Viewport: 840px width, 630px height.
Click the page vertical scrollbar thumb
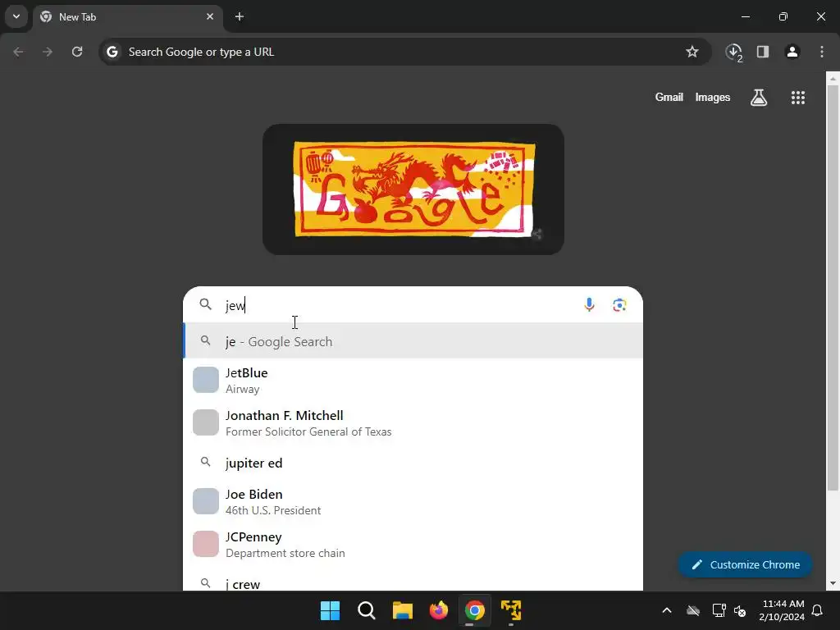(x=833, y=288)
